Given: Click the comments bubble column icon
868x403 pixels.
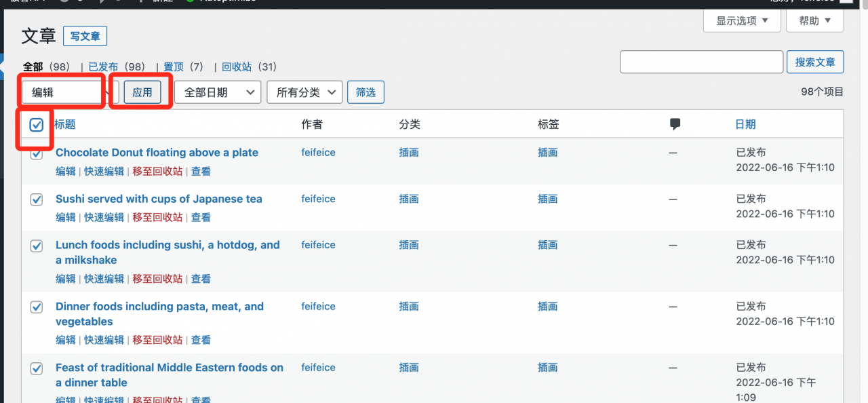Looking at the screenshot, I should pyautogui.click(x=675, y=124).
